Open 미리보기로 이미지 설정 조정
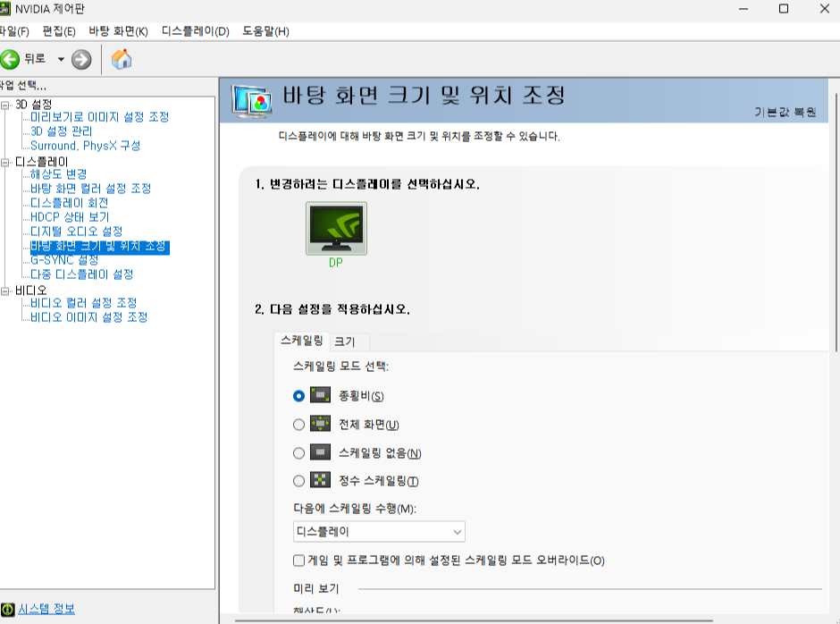This screenshot has height=624, width=840. (100, 117)
